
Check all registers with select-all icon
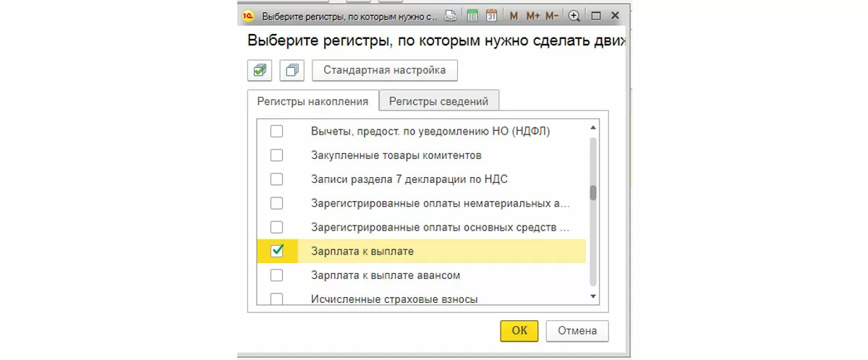click(259, 70)
